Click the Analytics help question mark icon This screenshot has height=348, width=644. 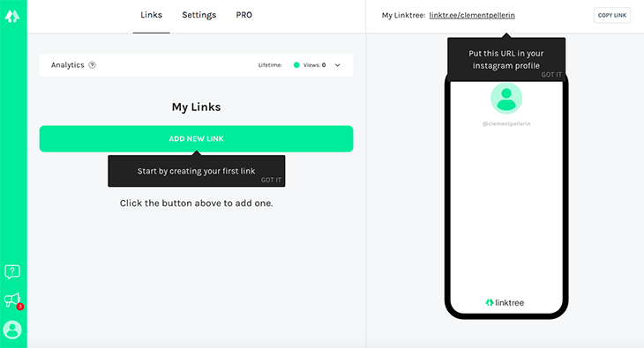coord(93,65)
